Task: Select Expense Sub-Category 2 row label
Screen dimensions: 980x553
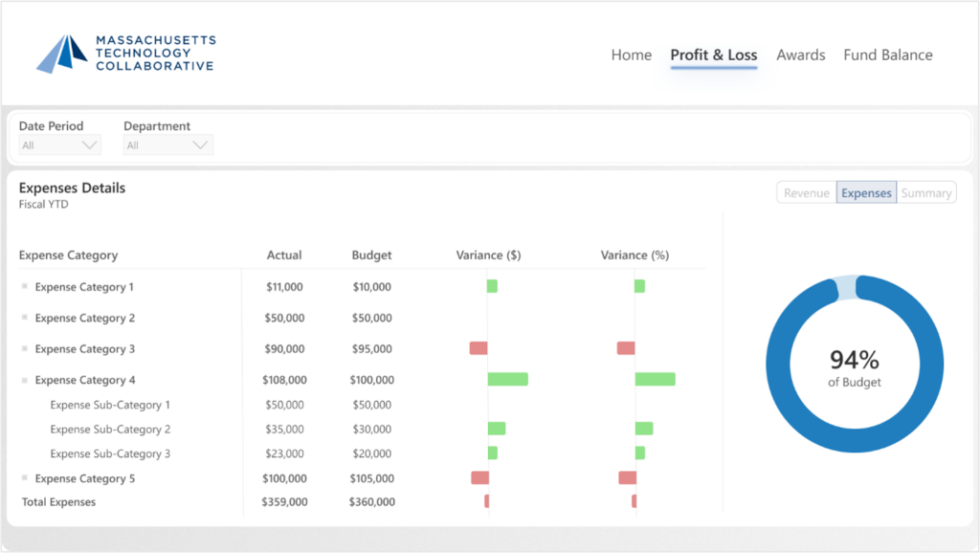Action: click(110, 430)
